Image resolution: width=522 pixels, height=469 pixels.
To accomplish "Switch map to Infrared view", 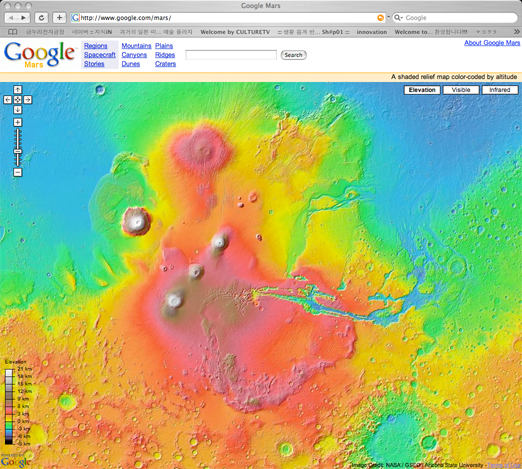I will pos(500,90).
